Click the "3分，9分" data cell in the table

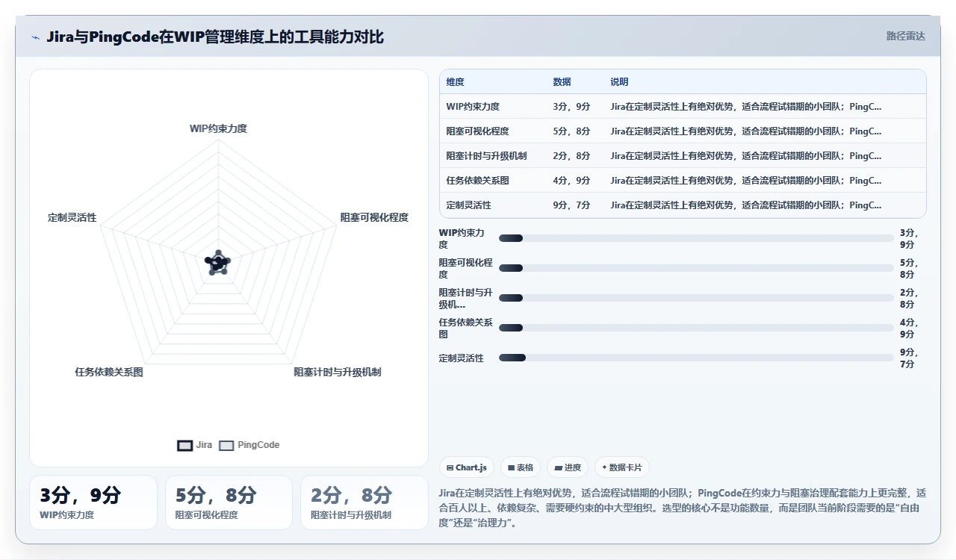pos(575,107)
